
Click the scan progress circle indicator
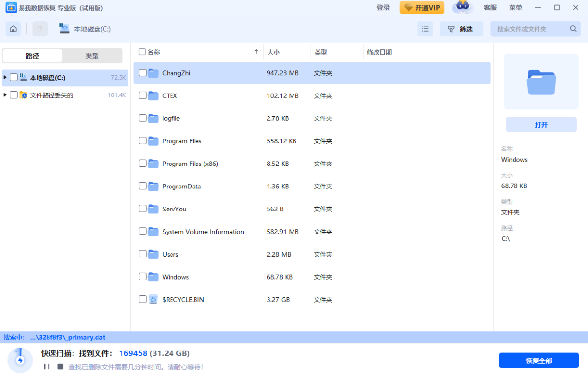(20, 360)
